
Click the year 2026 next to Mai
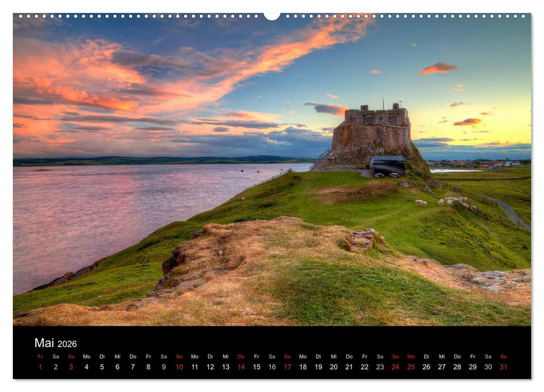click(x=67, y=344)
